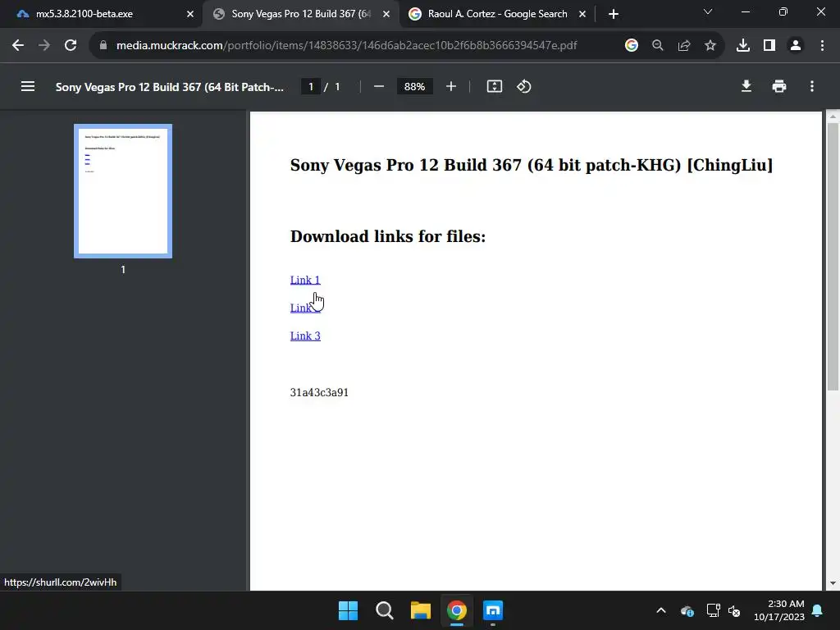Open Chrome three-dot menu
The height and width of the screenshot is (630, 840).
[x=822, y=46]
